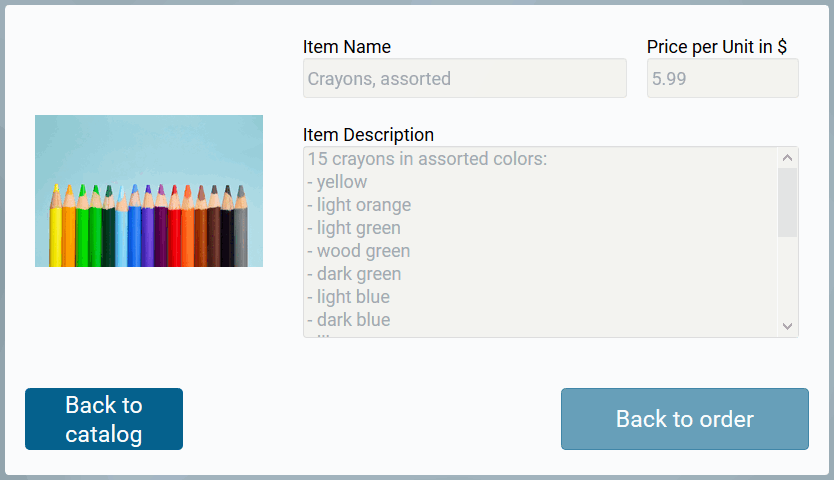Click the description scrollbar thumb

click(787, 202)
